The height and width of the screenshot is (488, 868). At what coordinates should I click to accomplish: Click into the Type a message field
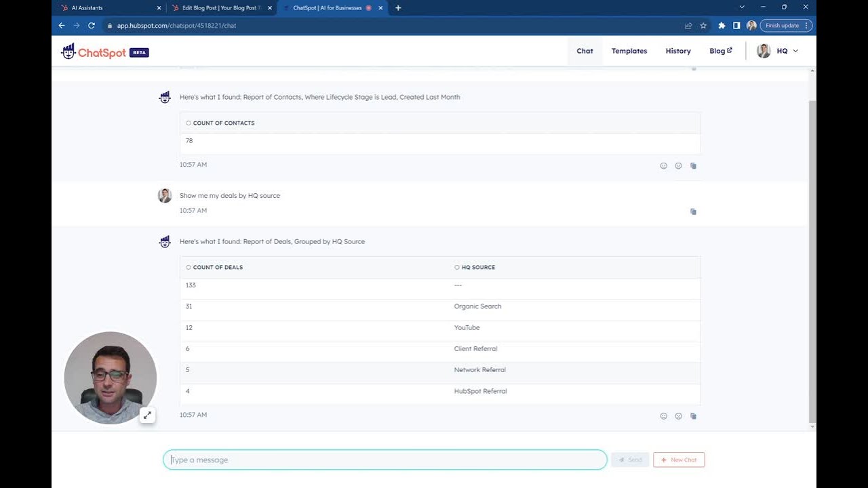coord(385,460)
